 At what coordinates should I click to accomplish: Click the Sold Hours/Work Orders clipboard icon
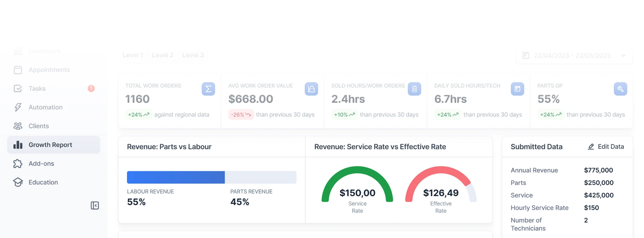click(414, 89)
